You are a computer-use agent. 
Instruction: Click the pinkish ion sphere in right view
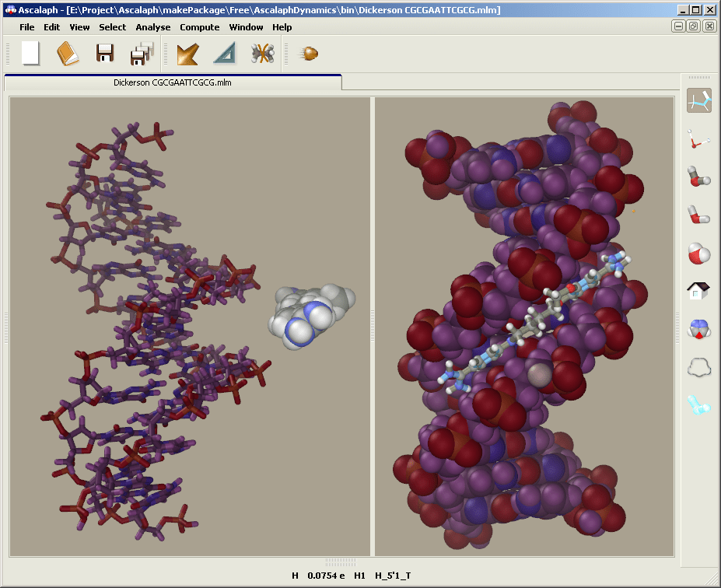coord(539,374)
